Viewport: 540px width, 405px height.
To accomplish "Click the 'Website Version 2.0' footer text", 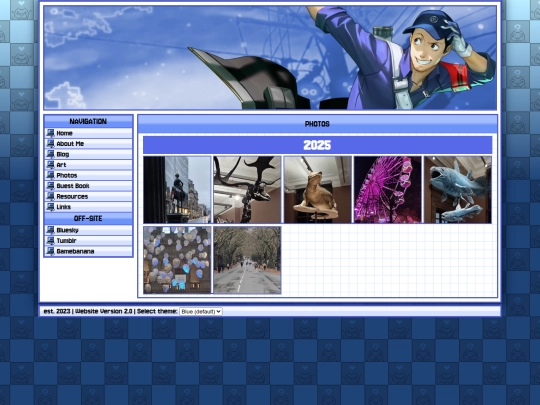I will pos(104,311).
